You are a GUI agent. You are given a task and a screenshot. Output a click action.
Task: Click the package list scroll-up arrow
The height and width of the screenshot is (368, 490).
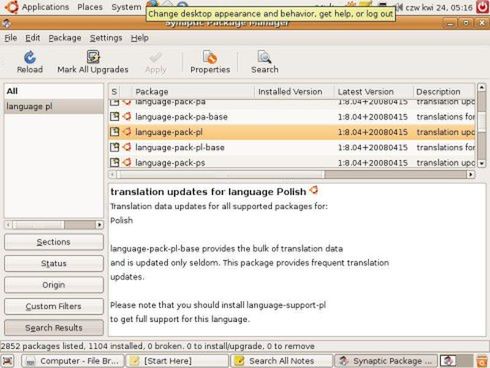481,87
